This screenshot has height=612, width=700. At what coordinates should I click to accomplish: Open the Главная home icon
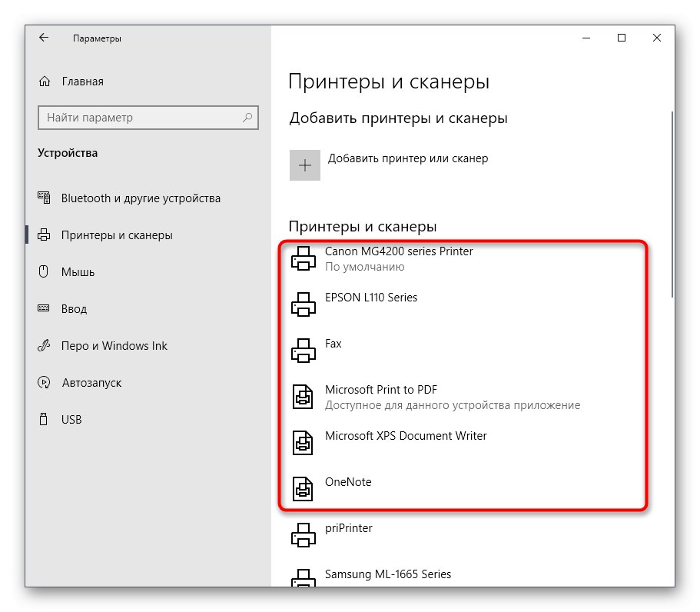pyautogui.click(x=45, y=81)
